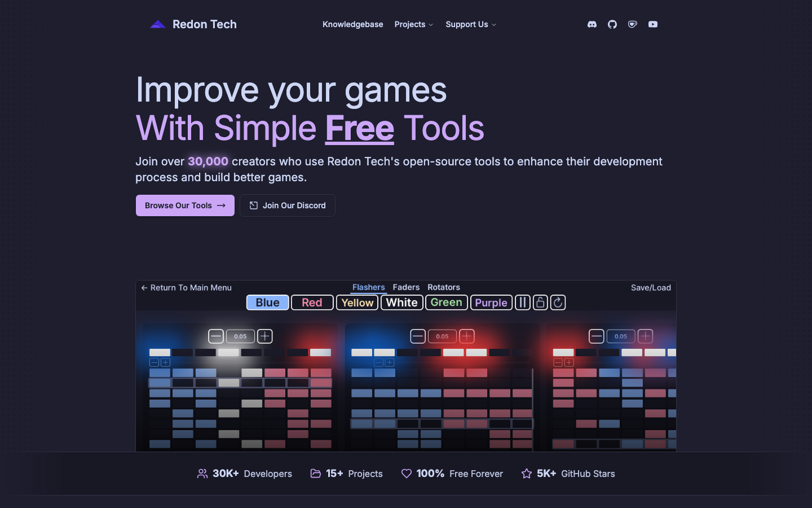The image size is (812, 508).
Task: Click the underlined word Free in headline
Action: point(360,129)
